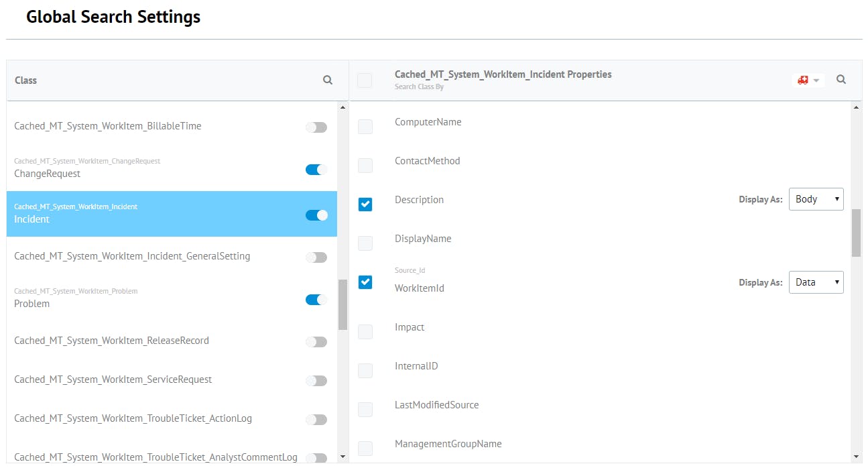Turn off the Problem class toggle
The image size is (868, 468).
tap(316, 300)
